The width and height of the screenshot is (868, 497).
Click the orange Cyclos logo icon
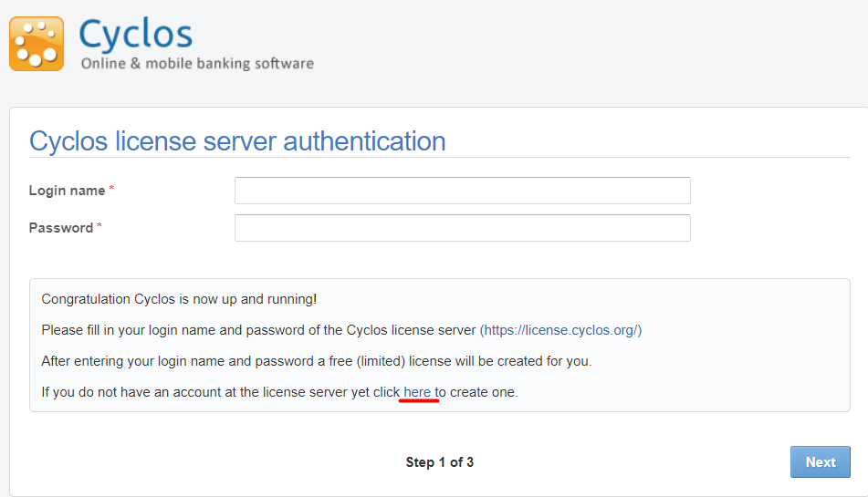(x=37, y=44)
